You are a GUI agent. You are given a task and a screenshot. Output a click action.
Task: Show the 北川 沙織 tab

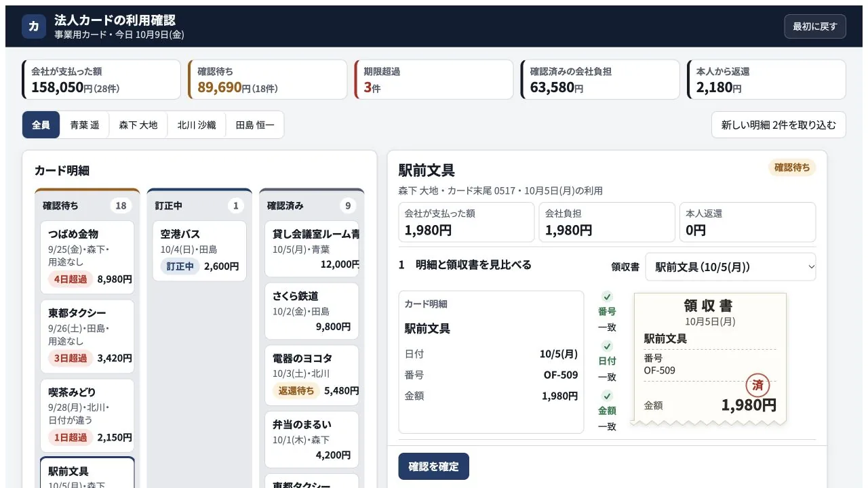(x=197, y=125)
